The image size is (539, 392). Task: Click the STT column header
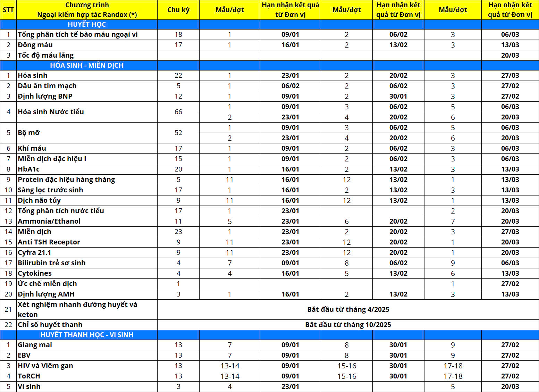(x=8, y=10)
